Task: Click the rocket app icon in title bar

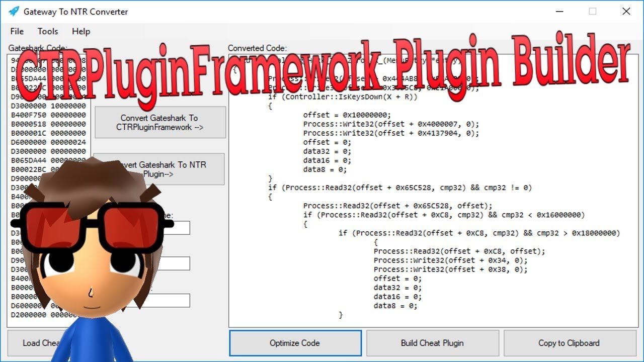Action: point(14,11)
